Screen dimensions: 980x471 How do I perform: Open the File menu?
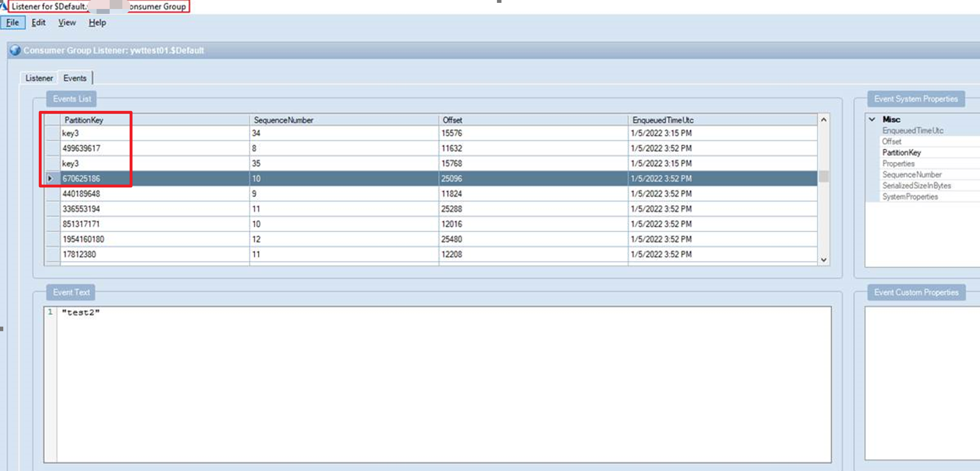tap(13, 23)
